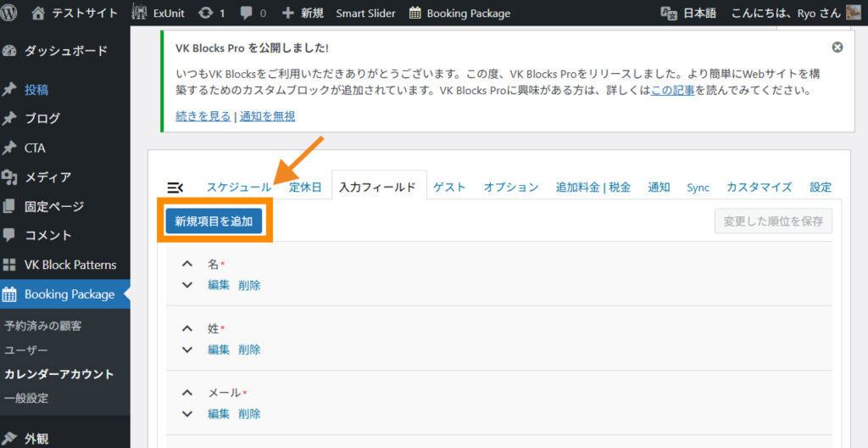The width and height of the screenshot is (868, 448).
Task: Move the 姓 field down
Action: [187, 350]
